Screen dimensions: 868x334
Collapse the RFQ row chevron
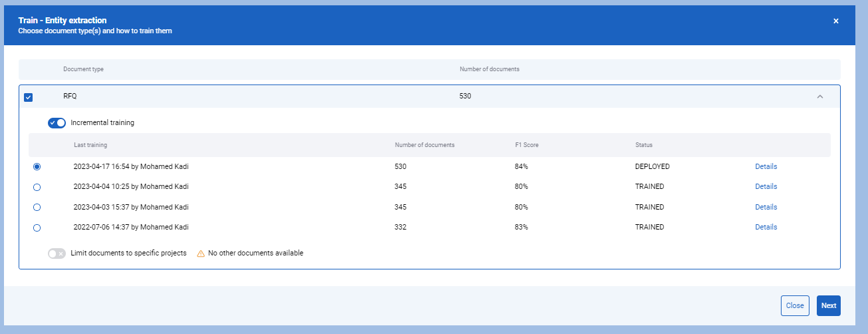pyautogui.click(x=819, y=96)
